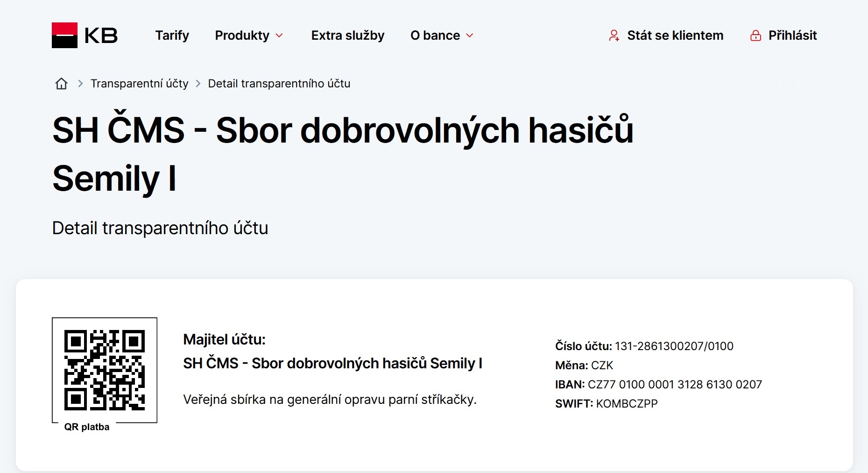Click the IBAN CZ77 0100 0001 3128 6130 0207
Screen dimensions: 868x473
[675, 385]
